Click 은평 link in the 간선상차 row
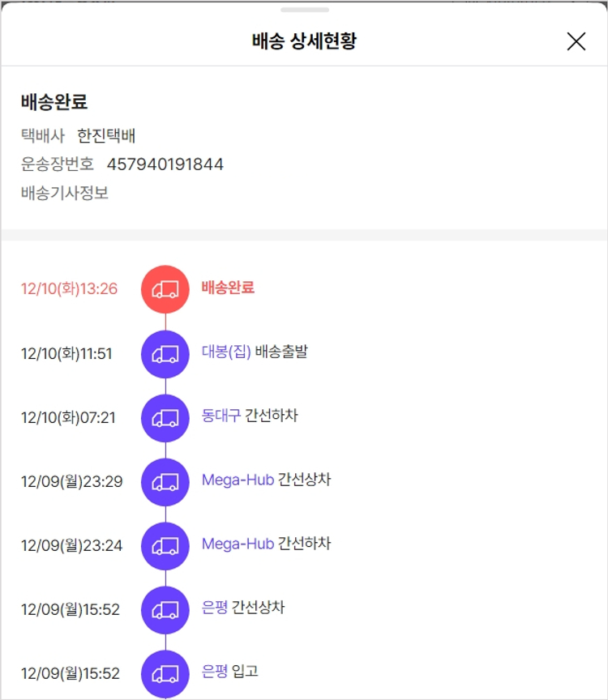 (214, 608)
